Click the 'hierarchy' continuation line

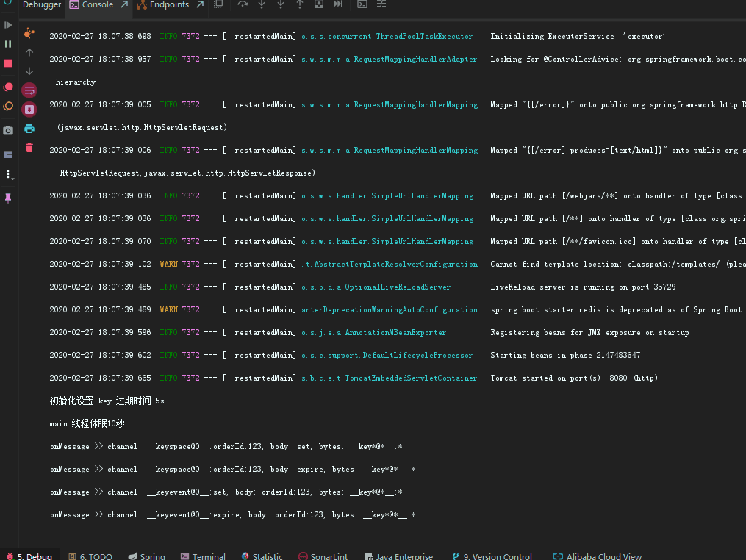(x=76, y=82)
